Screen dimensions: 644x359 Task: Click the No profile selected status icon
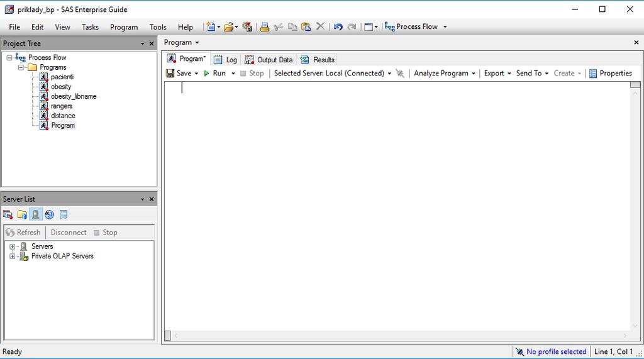pos(520,351)
